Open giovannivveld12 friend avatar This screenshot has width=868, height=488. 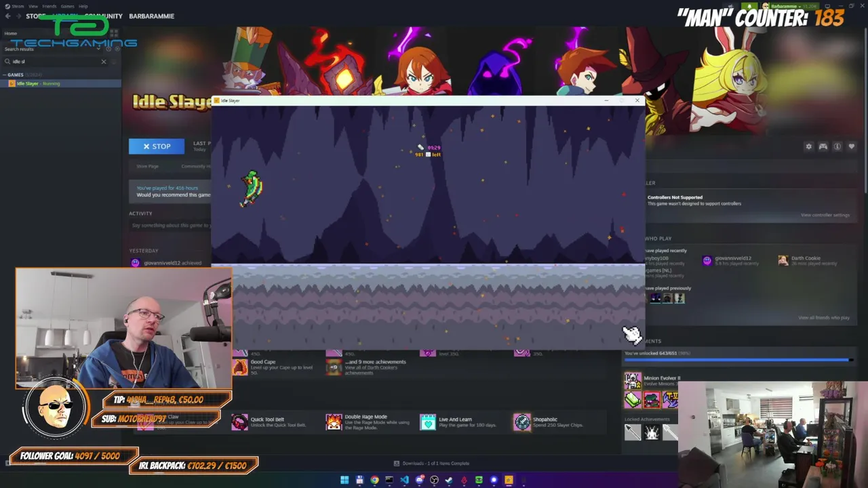tap(707, 260)
